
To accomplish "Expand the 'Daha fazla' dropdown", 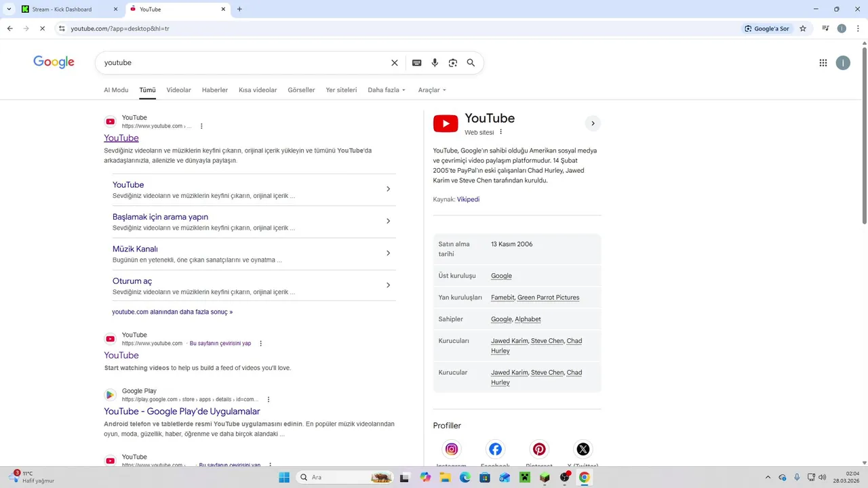I will [387, 89].
